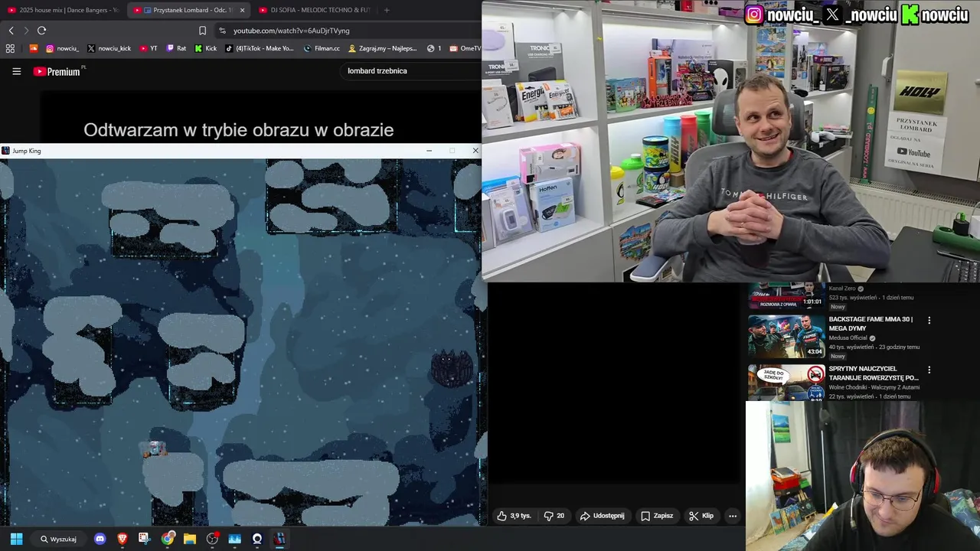
Task: Click the Klip clip button
Action: tap(701, 516)
